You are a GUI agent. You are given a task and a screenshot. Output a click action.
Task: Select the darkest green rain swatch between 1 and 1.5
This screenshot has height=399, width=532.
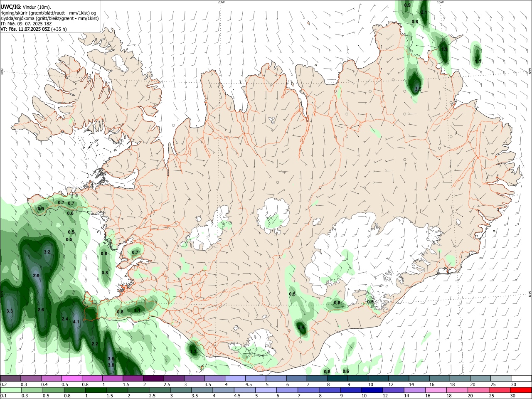(x=95, y=390)
